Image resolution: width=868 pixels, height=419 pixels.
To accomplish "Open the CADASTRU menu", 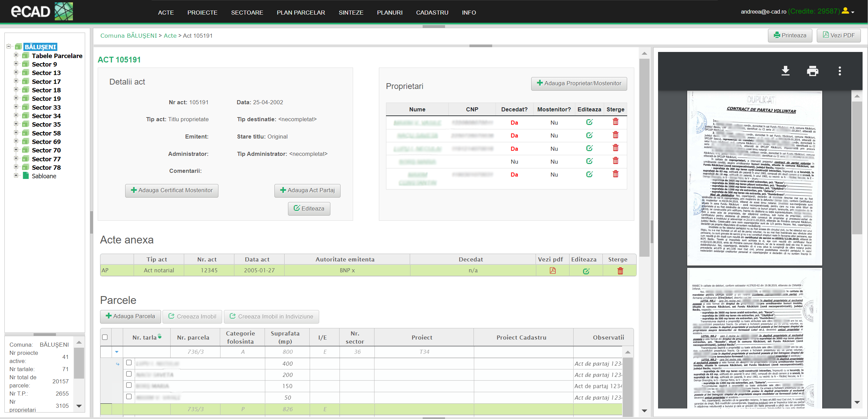I will point(432,13).
